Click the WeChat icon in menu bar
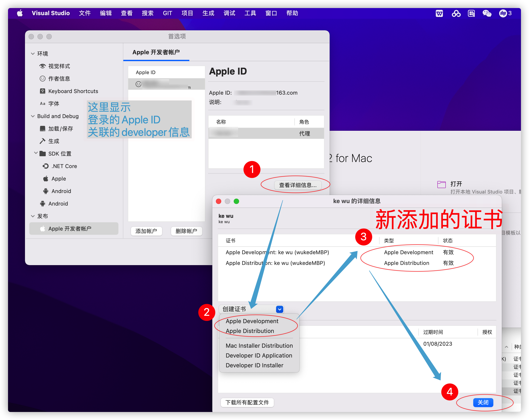Screen dimensions: 529x420 487,13
